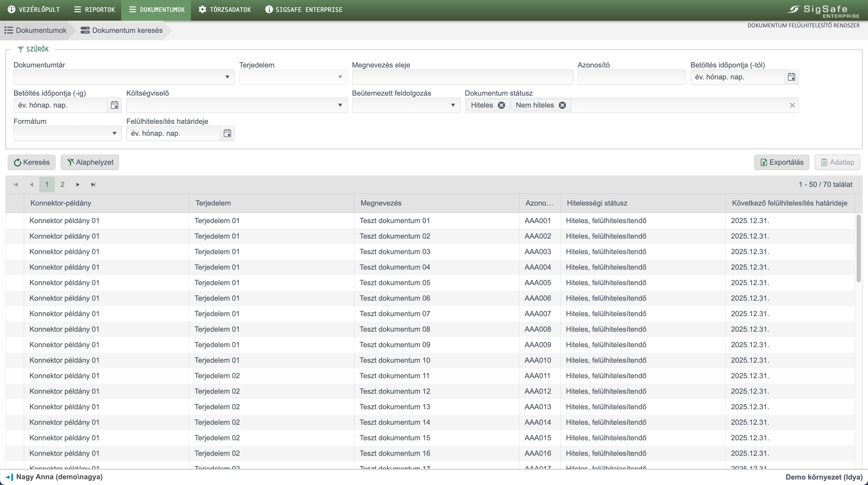Click the logout icon beside Nagy Anna
This screenshot has height=485, width=868.
click(x=9, y=477)
